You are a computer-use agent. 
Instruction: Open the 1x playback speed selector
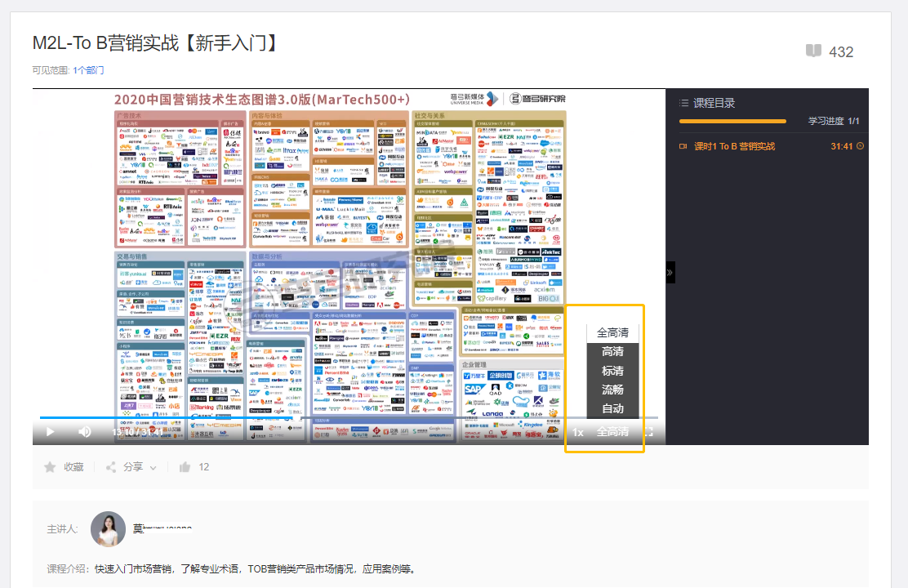578,432
